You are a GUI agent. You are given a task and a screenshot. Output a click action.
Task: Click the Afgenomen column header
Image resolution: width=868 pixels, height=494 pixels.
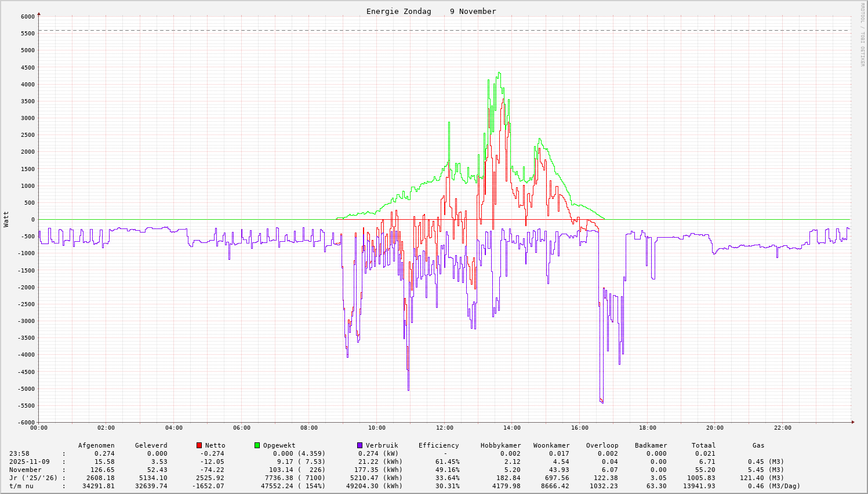coord(96,445)
